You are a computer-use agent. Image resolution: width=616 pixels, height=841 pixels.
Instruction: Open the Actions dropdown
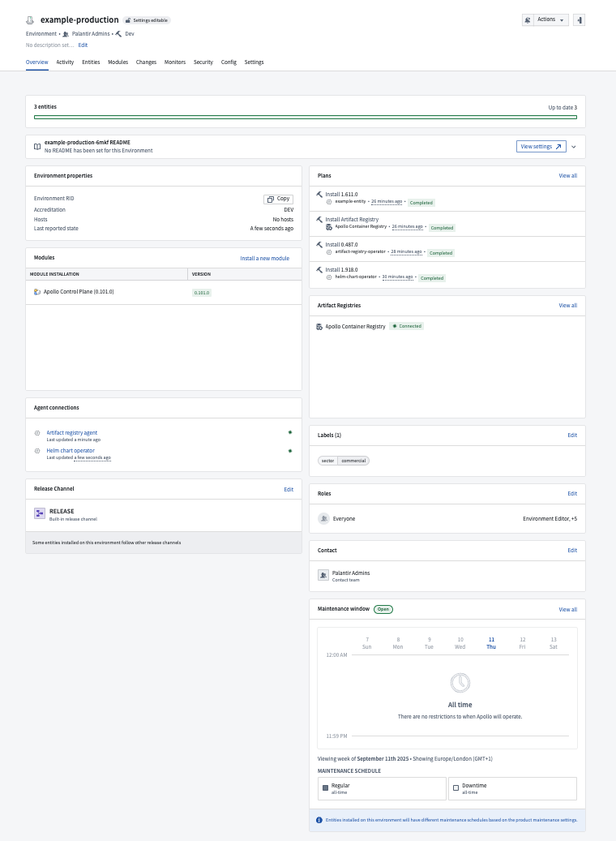pos(551,19)
